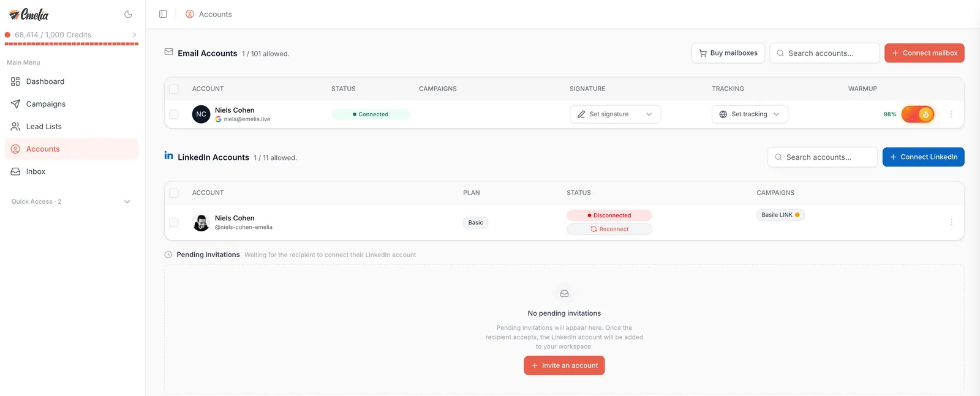Click the empty inbox tray icon
Image resolution: width=980 pixels, height=396 pixels.
564,294
